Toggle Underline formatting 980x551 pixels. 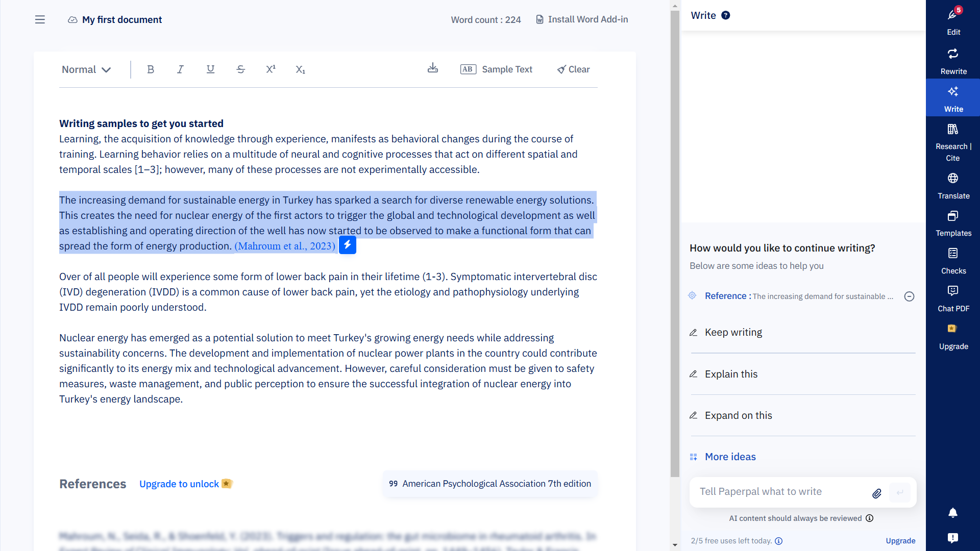click(x=210, y=69)
